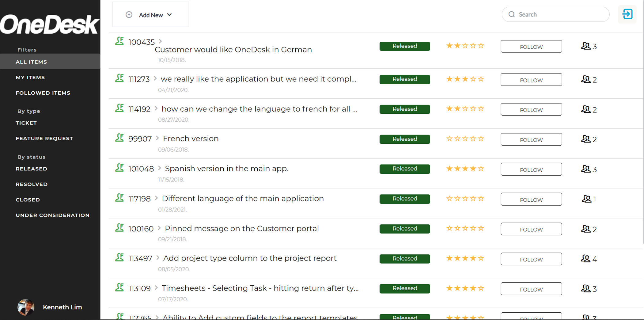Follow item 114192 French language question
This screenshot has width=644, height=320.
coord(531,109)
